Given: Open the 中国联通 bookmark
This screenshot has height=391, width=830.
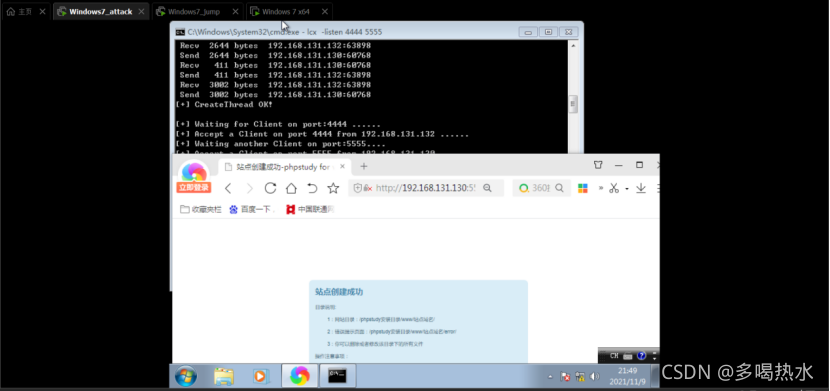Looking at the screenshot, I should click(x=310, y=210).
